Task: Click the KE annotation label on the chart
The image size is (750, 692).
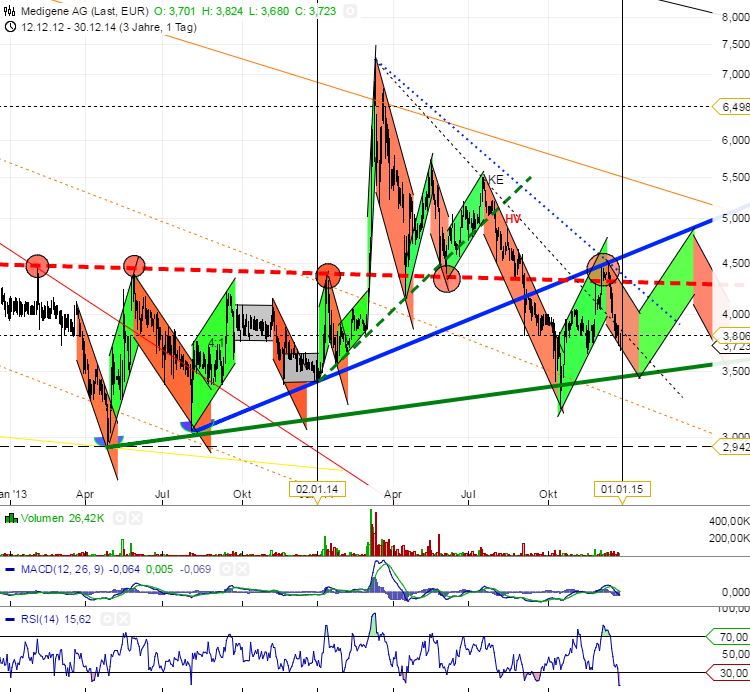Action: (x=496, y=179)
